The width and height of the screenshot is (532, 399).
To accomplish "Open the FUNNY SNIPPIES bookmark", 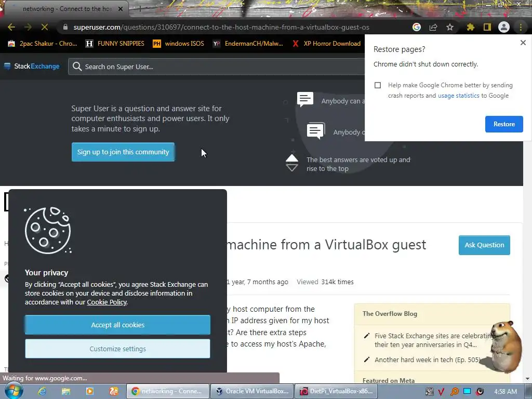I will coord(115,44).
